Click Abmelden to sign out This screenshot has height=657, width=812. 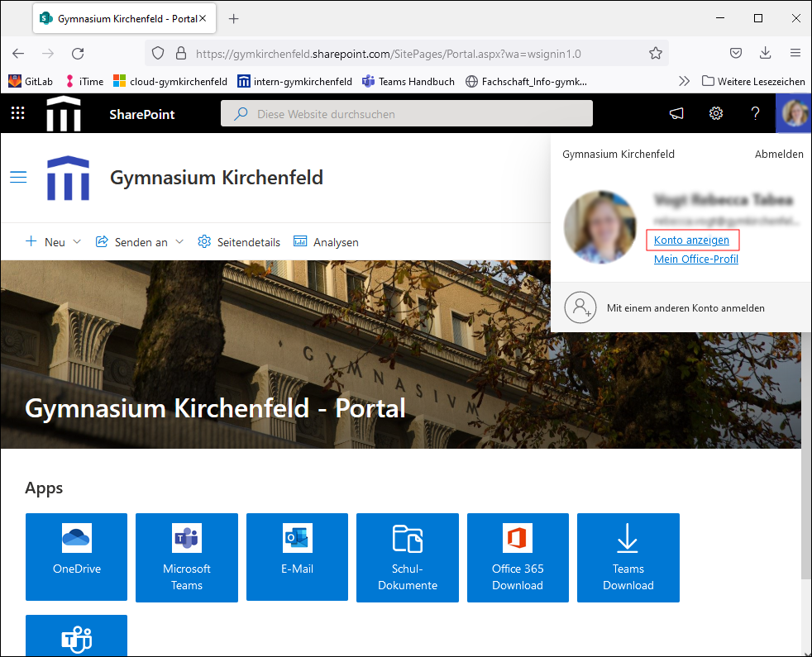(x=779, y=154)
